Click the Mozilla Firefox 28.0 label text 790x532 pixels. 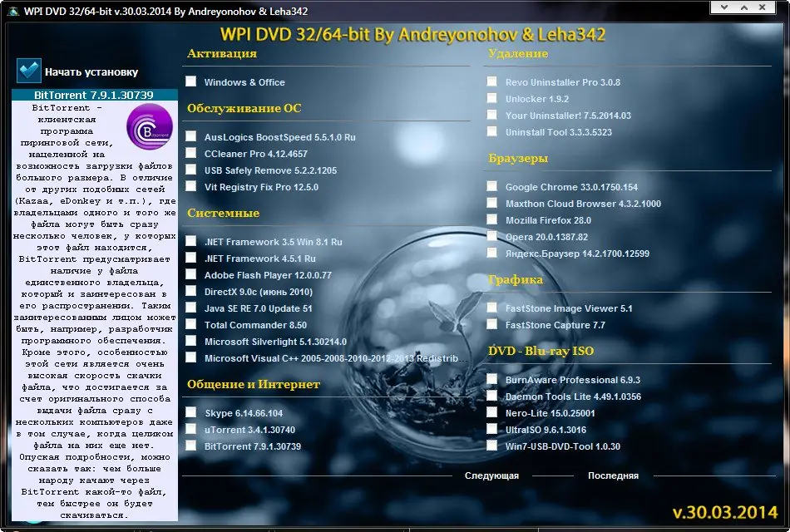tap(548, 220)
